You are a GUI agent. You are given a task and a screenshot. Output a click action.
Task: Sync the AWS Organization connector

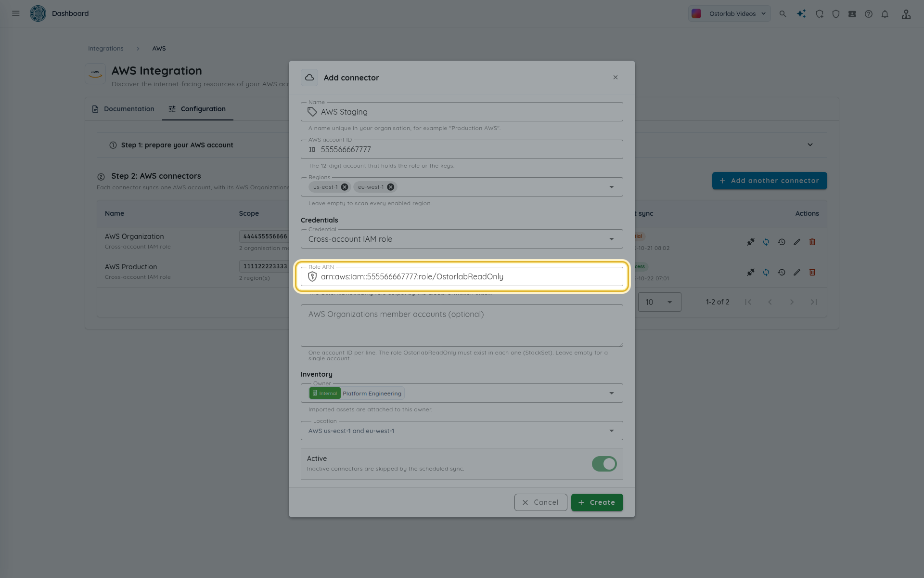766,242
